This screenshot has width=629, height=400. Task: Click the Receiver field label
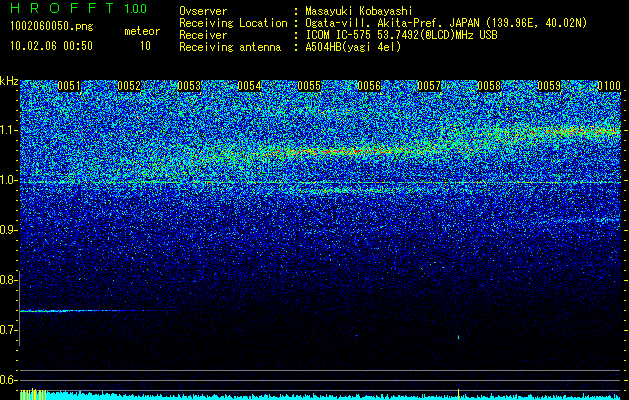(x=203, y=35)
